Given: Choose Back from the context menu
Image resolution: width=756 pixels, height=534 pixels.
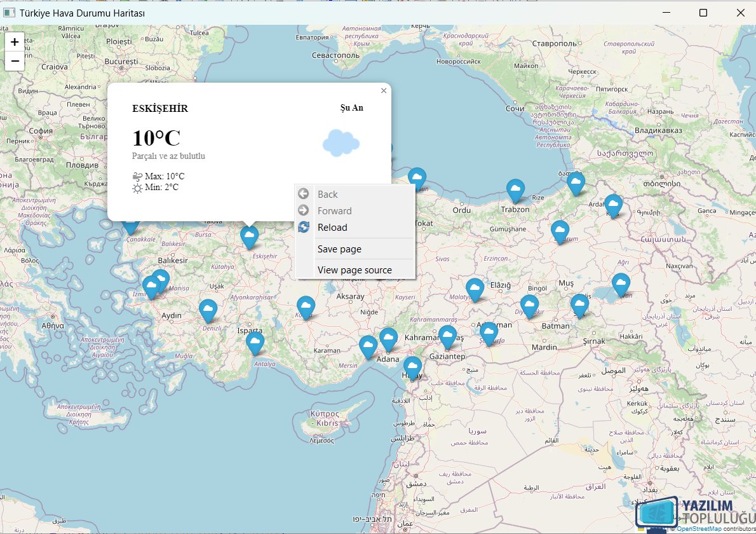Looking at the screenshot, I should (x=355, y=195).
